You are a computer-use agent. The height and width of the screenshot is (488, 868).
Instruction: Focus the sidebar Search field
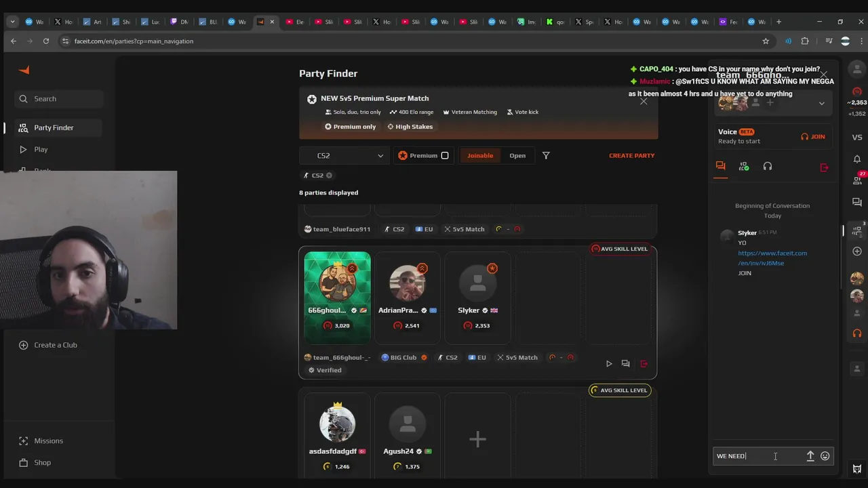(59, 99)
